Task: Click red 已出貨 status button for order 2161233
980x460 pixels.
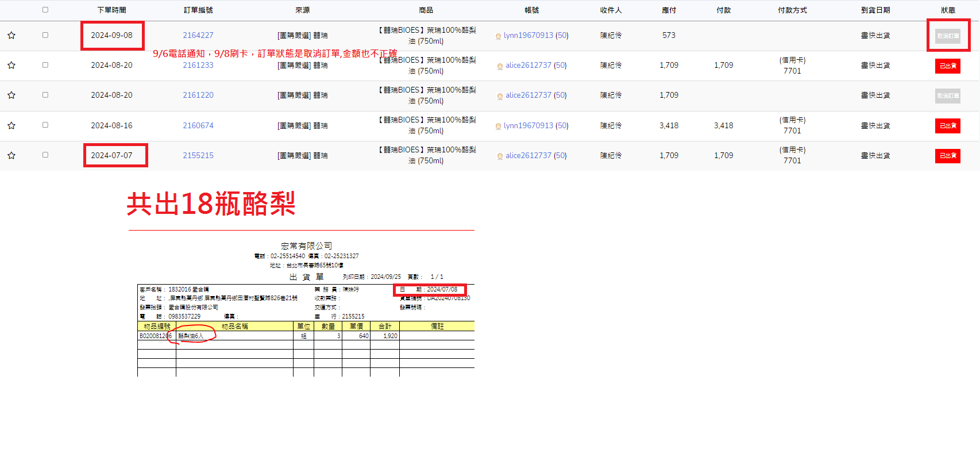Action: (x=948, y=66)
